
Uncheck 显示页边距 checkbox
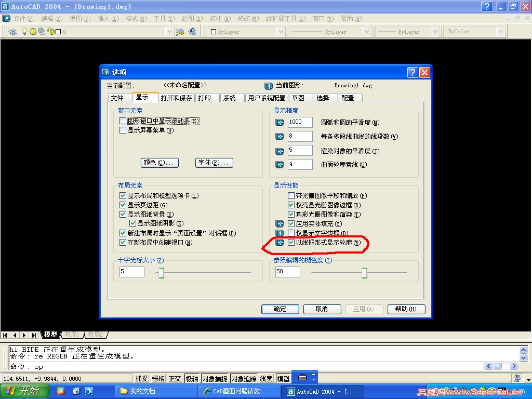pos(123,205)
